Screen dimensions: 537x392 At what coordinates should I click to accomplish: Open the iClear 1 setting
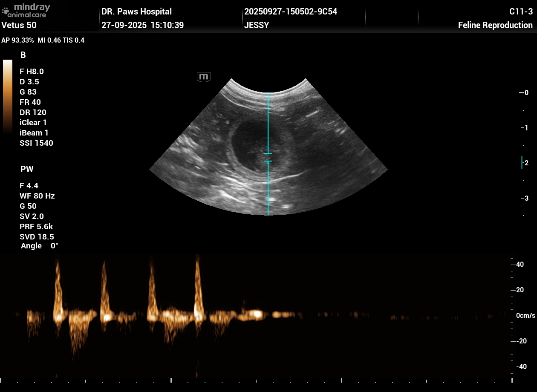pyautogui.click(x=33, y=123)
